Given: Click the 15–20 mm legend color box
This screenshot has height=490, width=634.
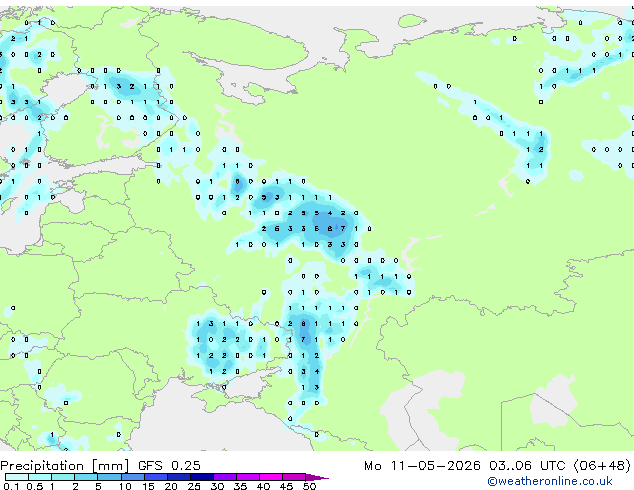Looking at the screenshot, I should tap(155, 477).
